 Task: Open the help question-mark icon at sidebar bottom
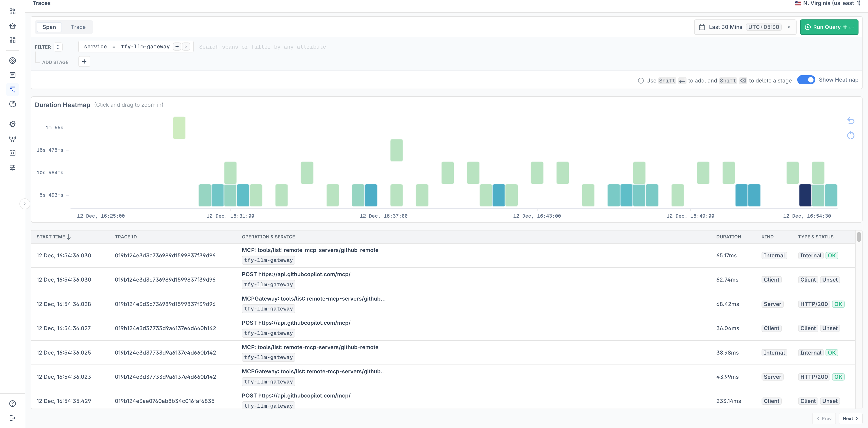point(12,403)
